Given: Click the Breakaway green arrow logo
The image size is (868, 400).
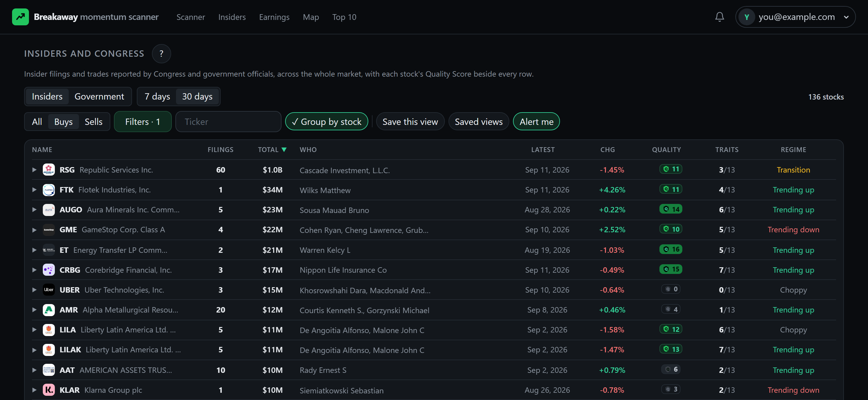Looking at the screenshot, I should pyautogui.click(x=20, y=17).
